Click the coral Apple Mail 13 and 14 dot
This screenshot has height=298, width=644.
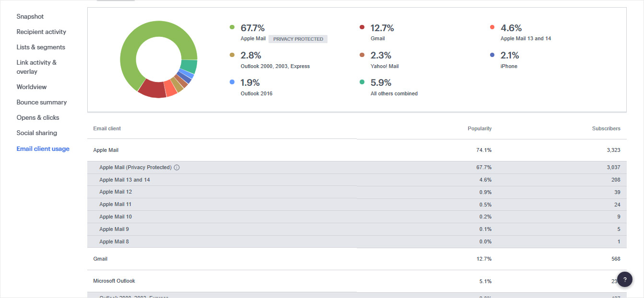click(x=492, y=27)
